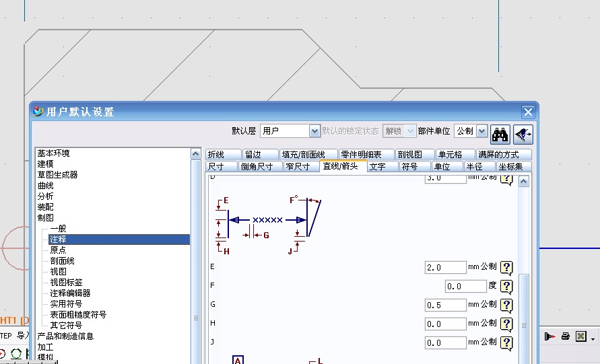Screen dimensions: 600x364
Task: Click the app icon in the dialog title bar
Action: tap(38, 111)
